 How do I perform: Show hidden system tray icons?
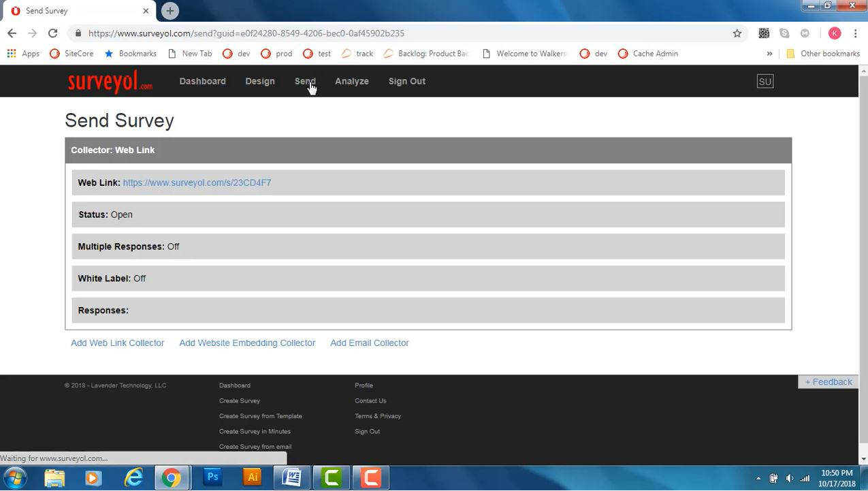coord(758,479)
